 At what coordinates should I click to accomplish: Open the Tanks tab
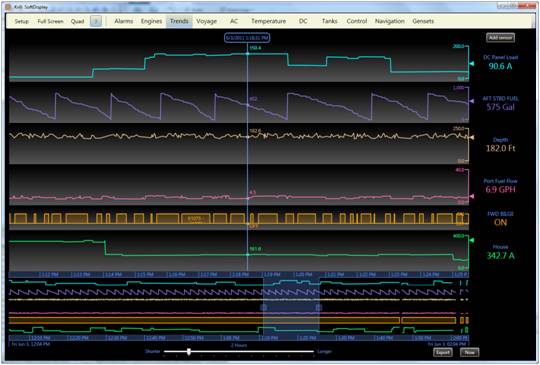click(x=330, y=21)
